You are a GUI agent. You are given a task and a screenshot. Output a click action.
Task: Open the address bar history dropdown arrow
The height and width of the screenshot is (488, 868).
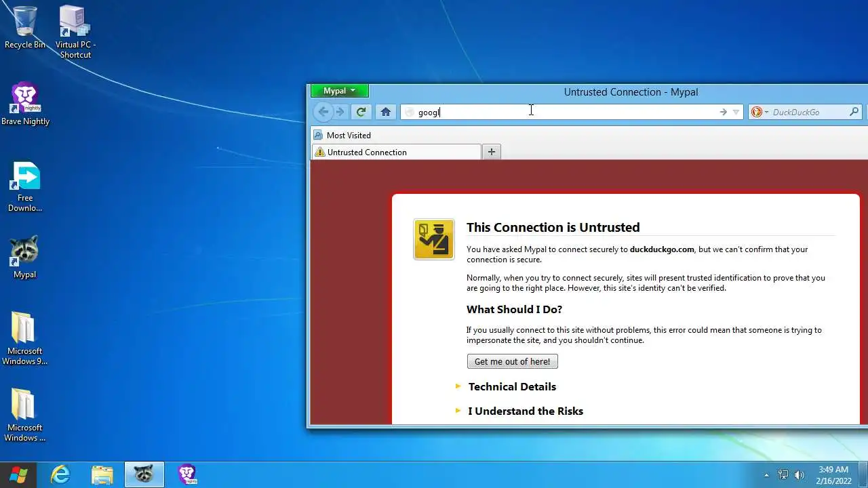(736, 113)
